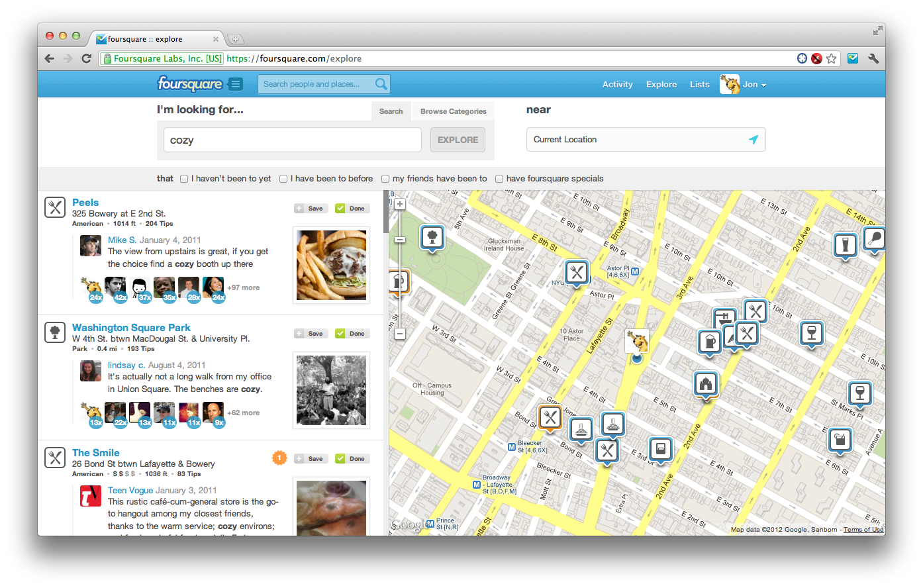Image resolution: width=923 pixels, height=588 pixels.
Task: Click the map zoom slider handle
Action: pyautogui.click(x=400, y=239)
